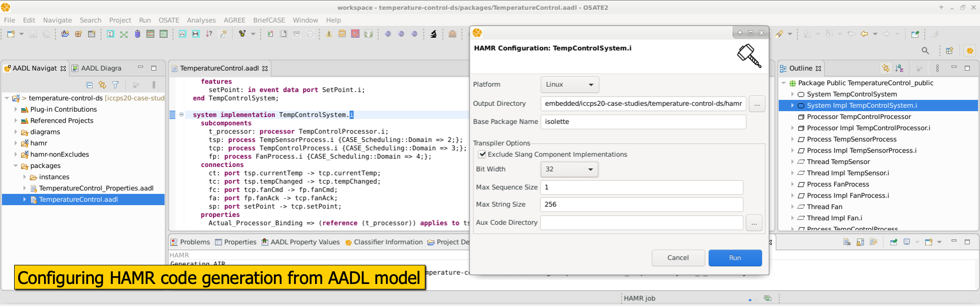Open the Platform dropdown showing Linux
980x306 pixels.
coord(569,85)
